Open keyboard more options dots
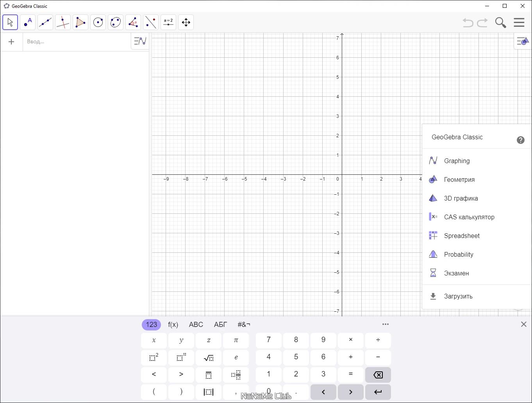The width and height of the screenshot is (532, 403). coord(386,324)
